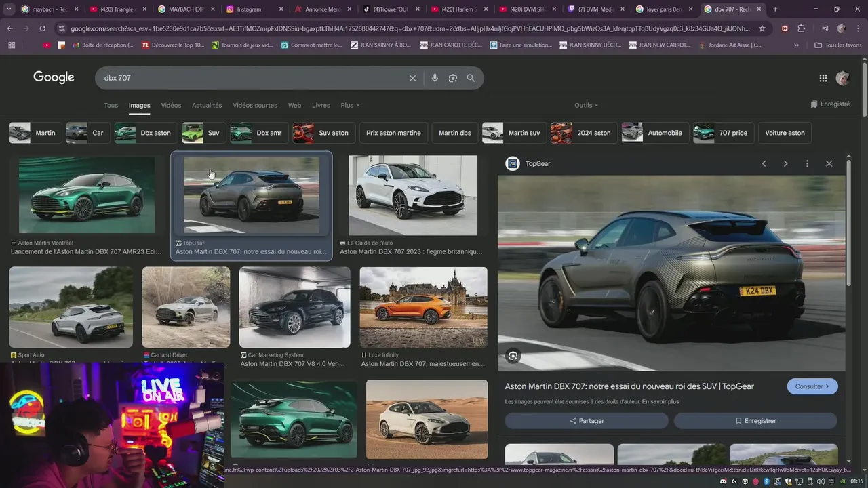Open Enregistré saved items
868x488 pixels.
pos(830,104)
